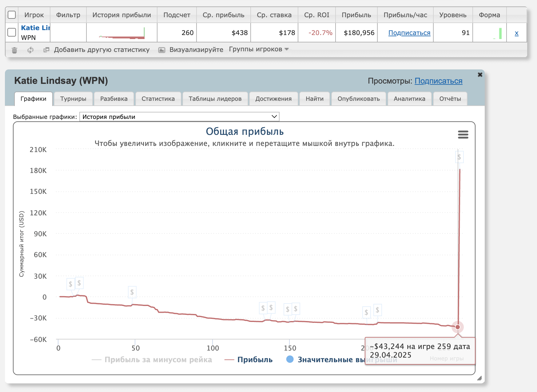Check the Katie Lindsay row checkbox
The width and height of the screenshot is (537, 392).
(x=12, y=32)
